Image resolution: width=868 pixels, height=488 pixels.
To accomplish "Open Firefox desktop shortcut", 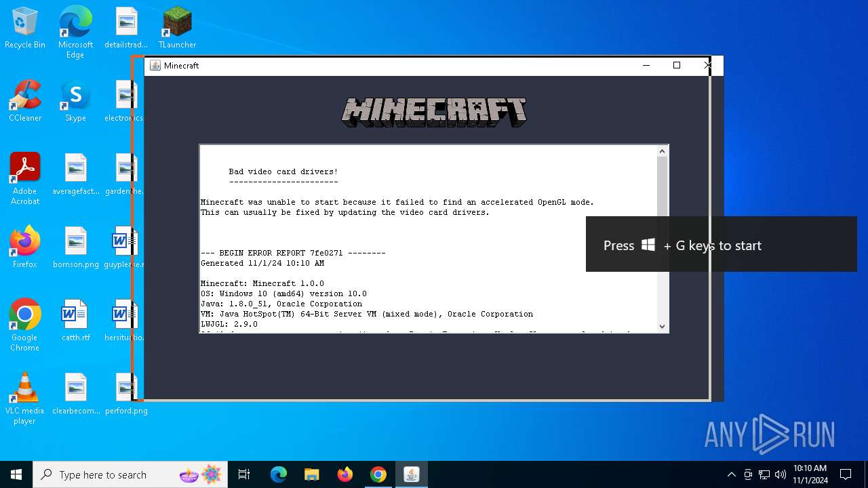I will 25,248.
